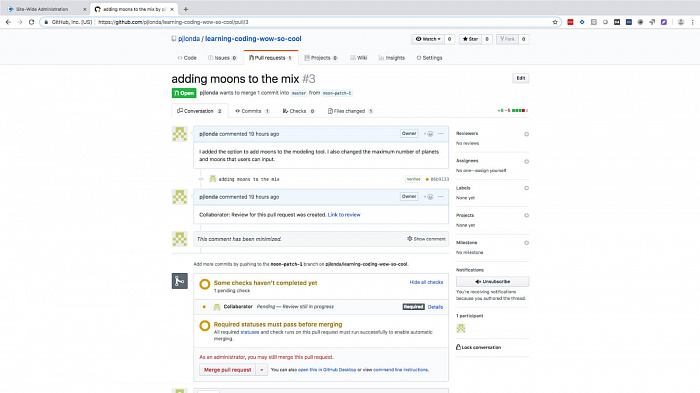Viewport: 700px width, 393px height.
Task: Open the Link to review hyperlink
Action: (344, 215)
